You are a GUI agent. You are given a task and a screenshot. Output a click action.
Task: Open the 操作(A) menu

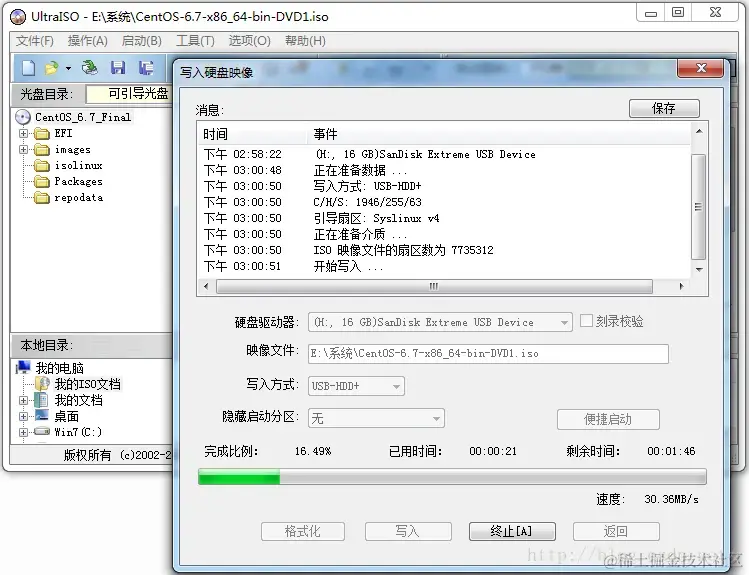[87, 41]
